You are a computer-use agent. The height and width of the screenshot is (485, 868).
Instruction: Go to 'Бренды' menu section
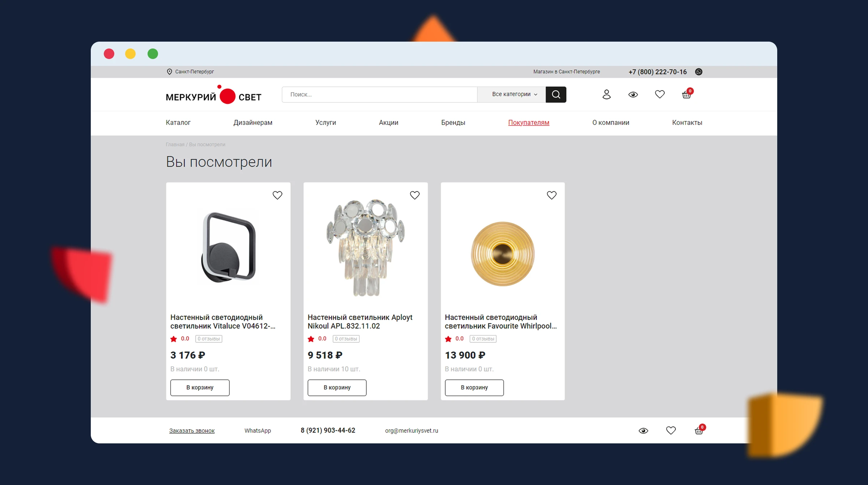pos(453,123)
